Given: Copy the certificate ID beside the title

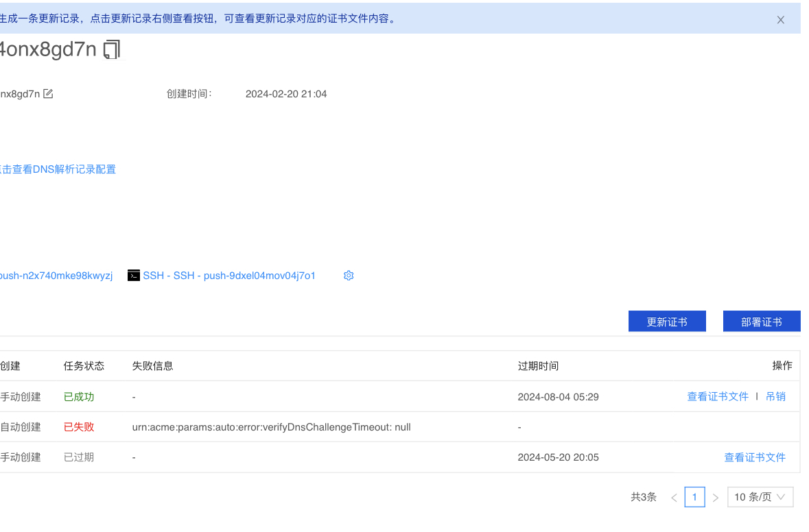Looking at the screenshot, I should tap(112, 49).
